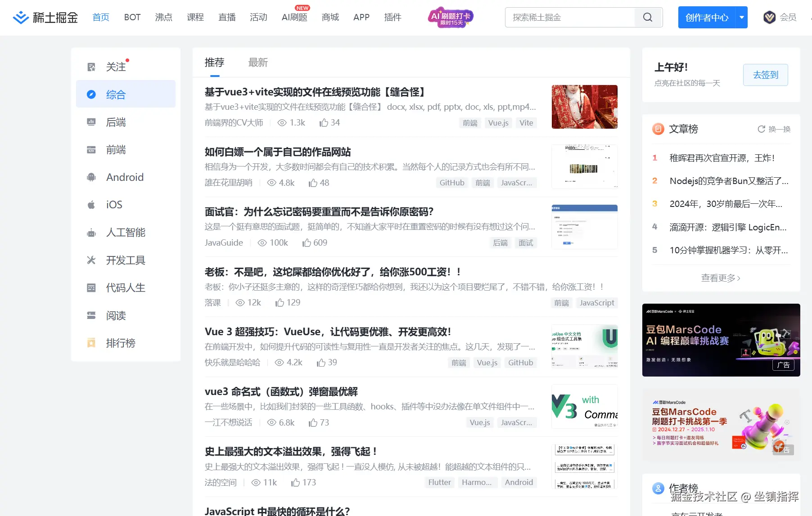The height and width of the screenshot is (516, 812).
Task: Open ranked article 稚晖君再次官宣开源
Action: coord(722,158)
